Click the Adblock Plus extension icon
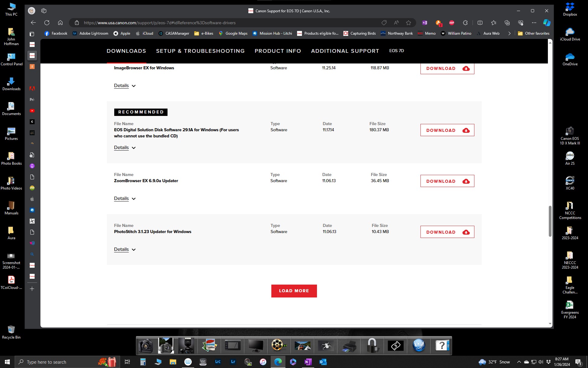The image size is (588, 368). (x=451, y=23)
